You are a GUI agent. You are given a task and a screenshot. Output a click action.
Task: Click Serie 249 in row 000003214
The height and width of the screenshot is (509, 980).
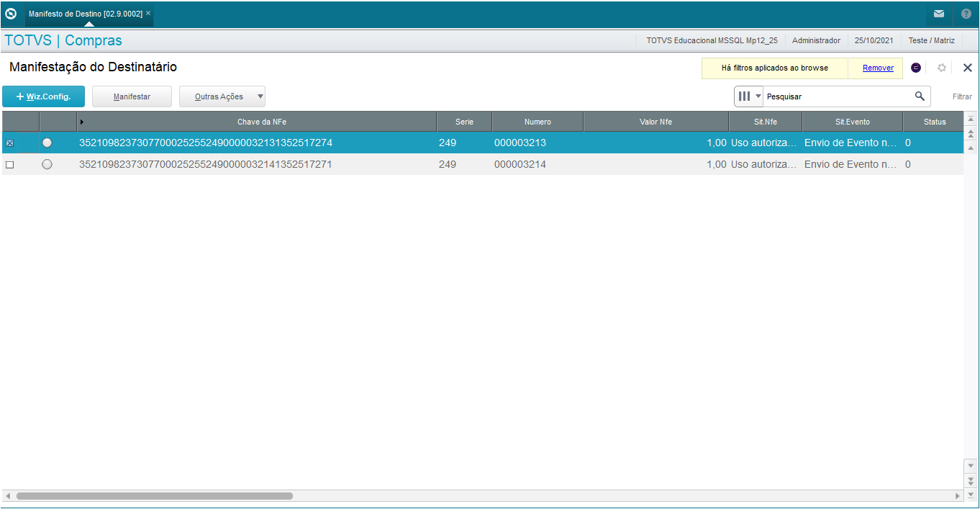point(448,165)
